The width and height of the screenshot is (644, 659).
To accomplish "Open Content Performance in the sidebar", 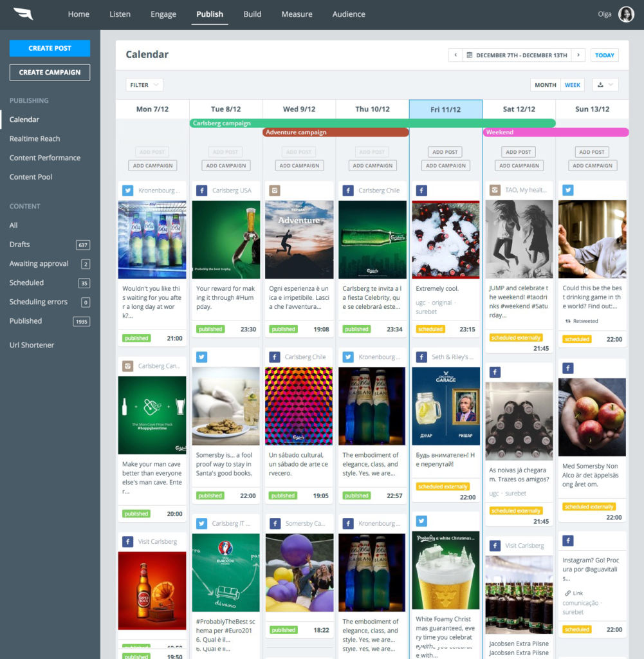I will 45,158.
